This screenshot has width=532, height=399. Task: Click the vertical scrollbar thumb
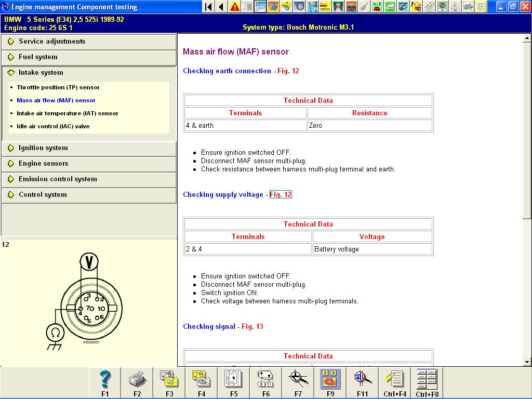pyautogui.click(x=527, y=130)
